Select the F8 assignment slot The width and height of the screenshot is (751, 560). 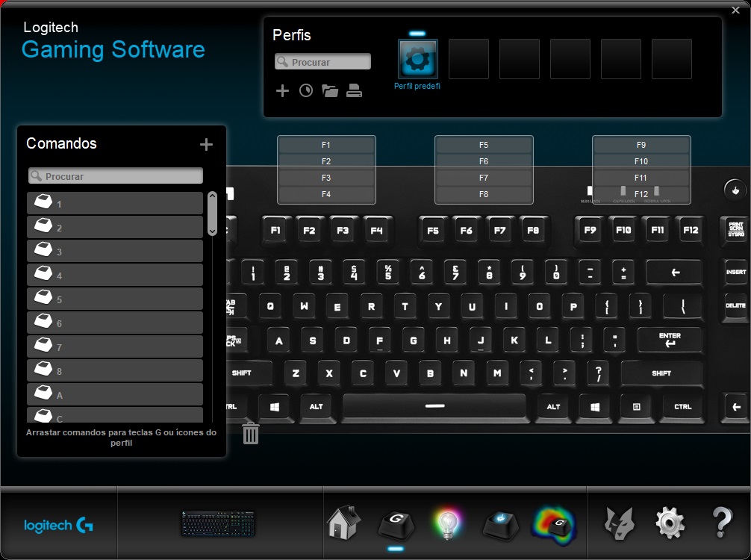click(484, 194)
